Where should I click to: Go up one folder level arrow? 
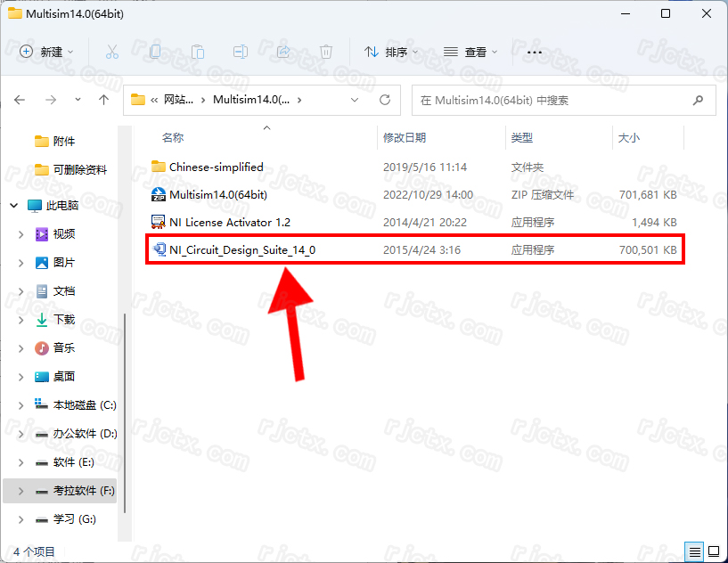103,100
